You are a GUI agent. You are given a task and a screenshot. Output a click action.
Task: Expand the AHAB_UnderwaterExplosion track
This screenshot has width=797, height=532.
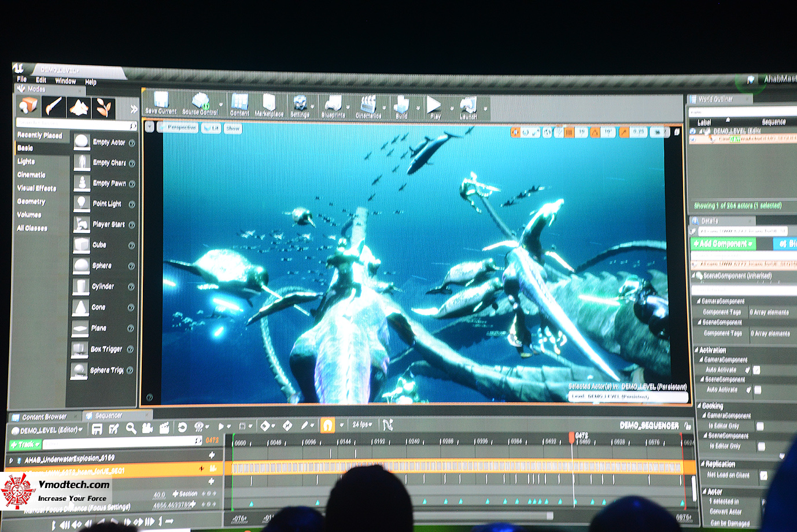coord(11,460)
